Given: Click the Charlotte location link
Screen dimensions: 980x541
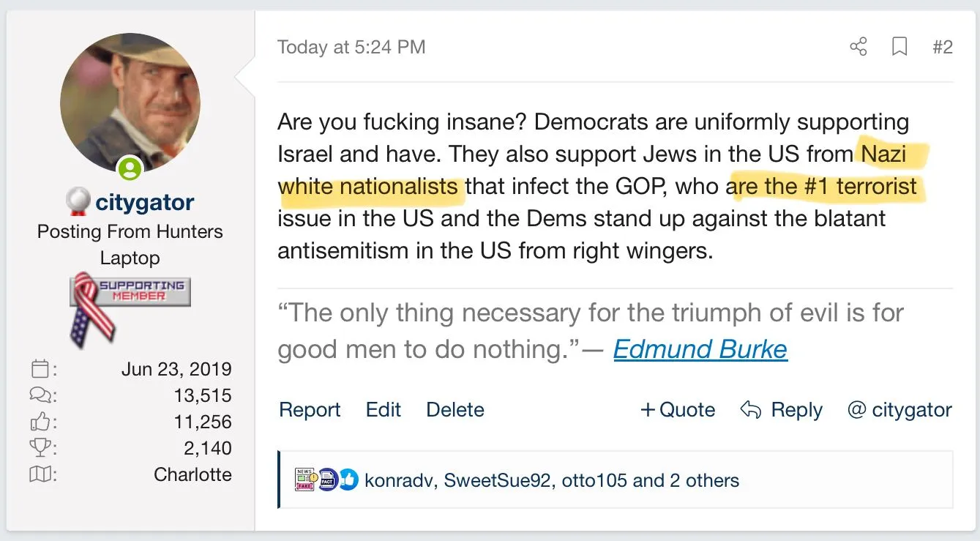Looking at the screenshot, I should 192,474.
